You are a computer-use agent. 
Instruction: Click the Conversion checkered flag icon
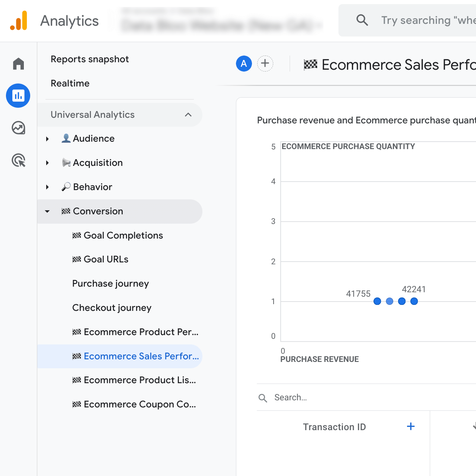(66, 211)
